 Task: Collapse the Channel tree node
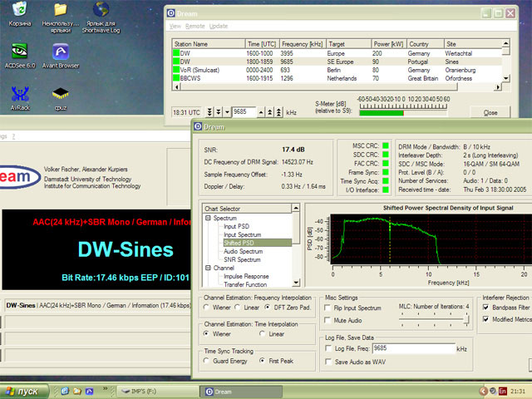click(x=208, y=268)
